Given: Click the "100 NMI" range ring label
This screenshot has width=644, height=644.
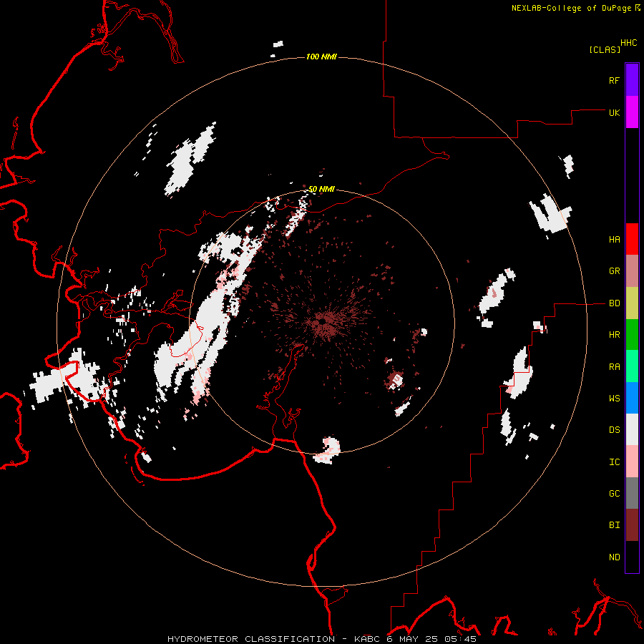Looking at the screenshot, I should [321, 57].
